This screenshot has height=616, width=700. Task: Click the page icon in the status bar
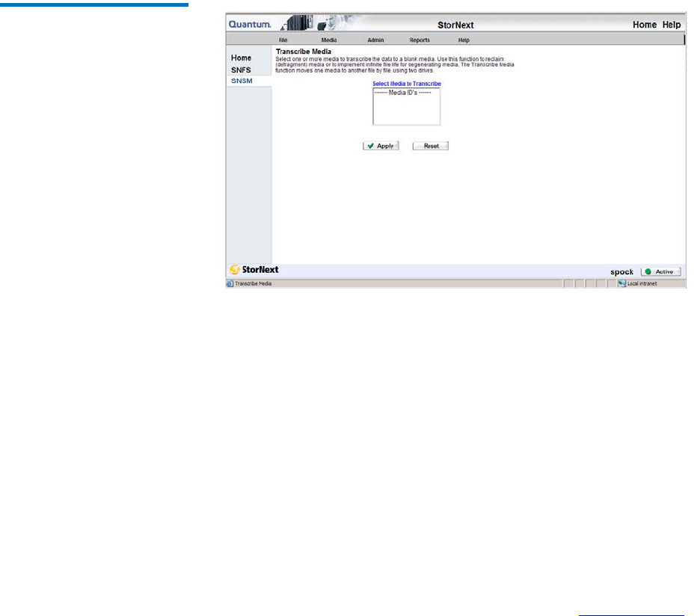click(230, 283)
